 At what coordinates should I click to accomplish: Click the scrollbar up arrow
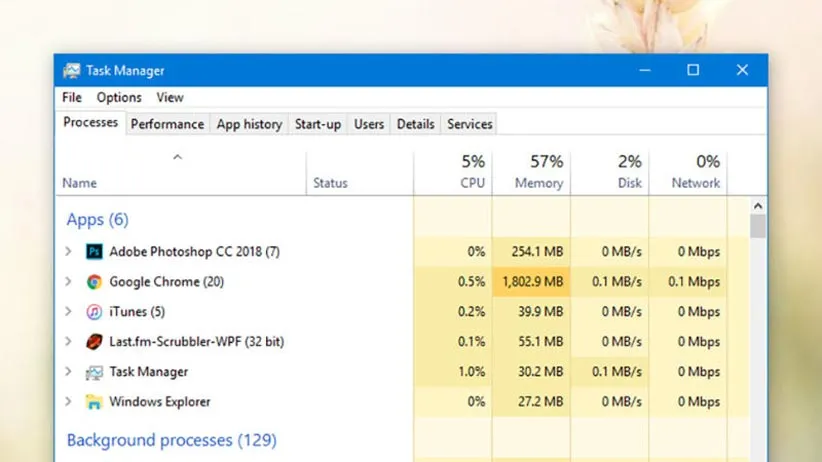[758, 206]
